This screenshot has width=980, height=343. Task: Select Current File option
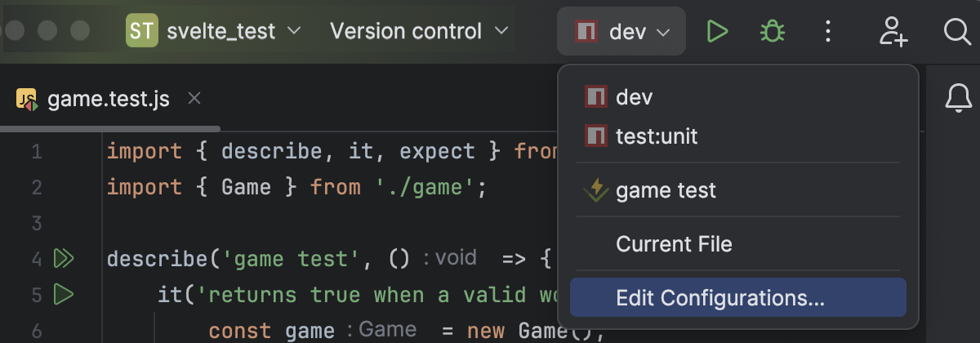point(738,243)
